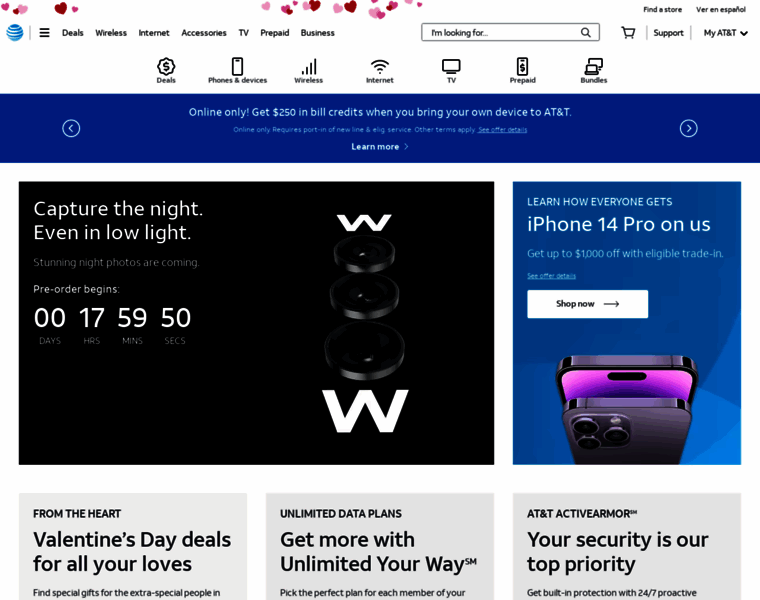
Task: Open the Phones & devices icon
Action: click(237, 66)
